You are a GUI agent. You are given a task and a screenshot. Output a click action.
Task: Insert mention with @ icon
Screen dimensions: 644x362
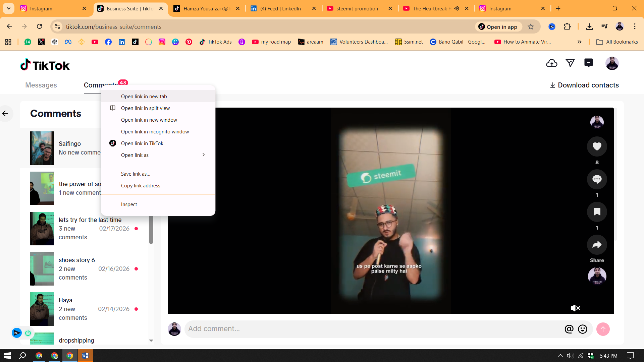(569, 329)
